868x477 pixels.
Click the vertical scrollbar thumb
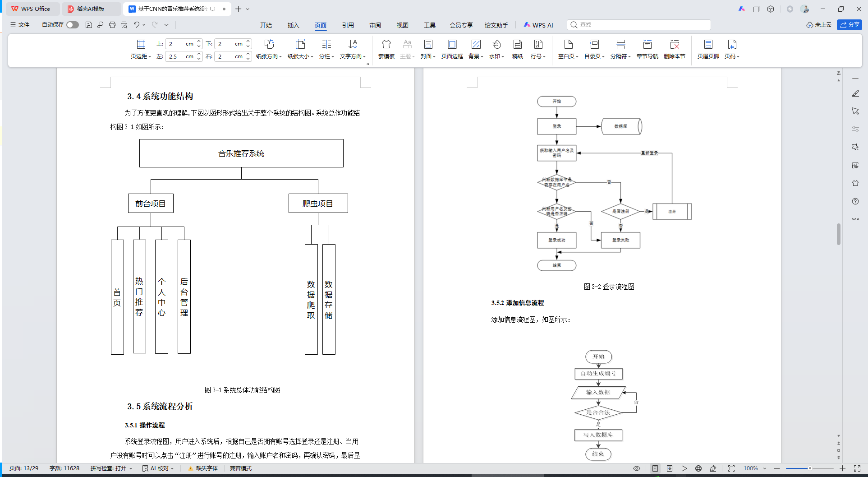[839, 234]
